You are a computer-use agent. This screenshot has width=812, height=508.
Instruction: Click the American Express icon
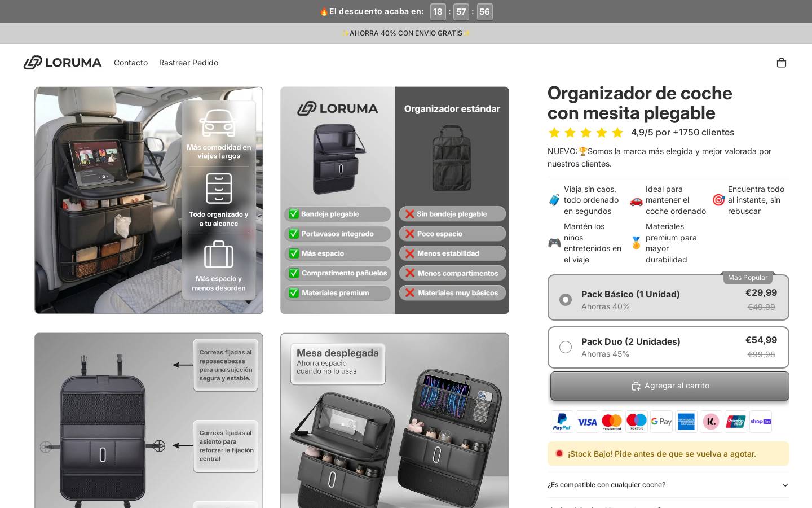pyautogui.click(x=686, y=422)
